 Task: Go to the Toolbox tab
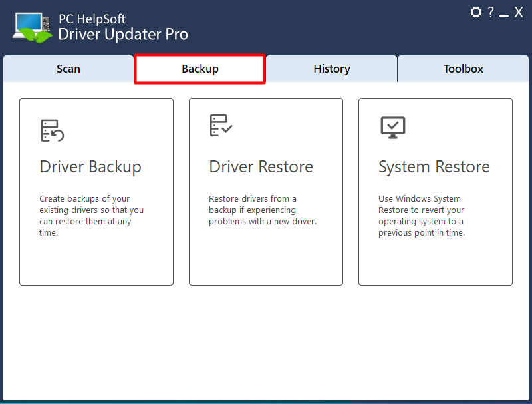(x=463, y=69)
